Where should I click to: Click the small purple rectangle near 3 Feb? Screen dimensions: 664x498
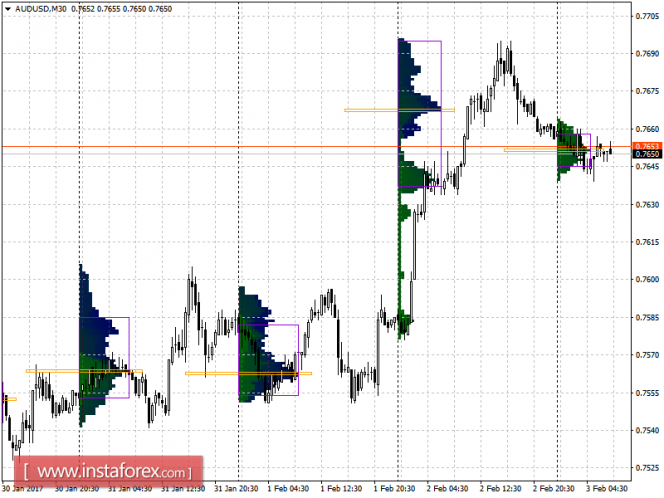coord(574,150)
